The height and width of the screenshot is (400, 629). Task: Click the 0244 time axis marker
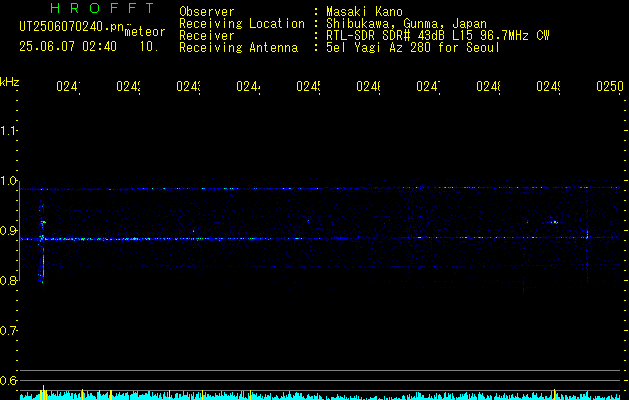tap(248, 86)
